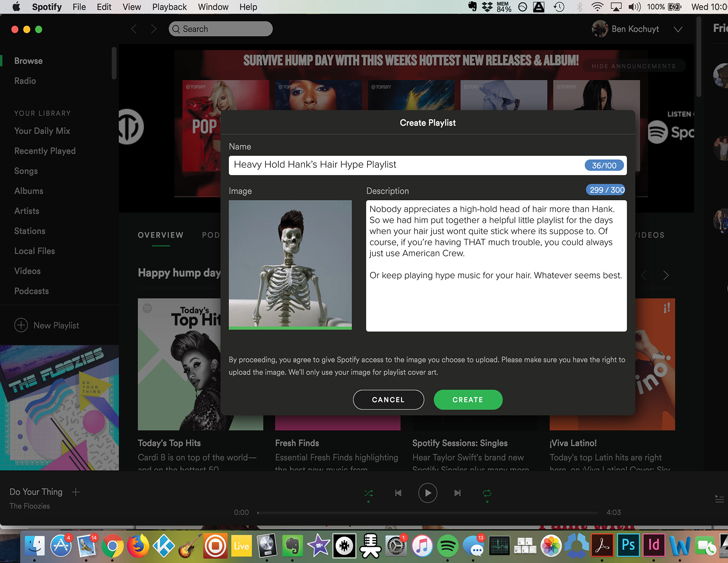
Task: Click the navigate forward arrow
Action: coord(154,29)
